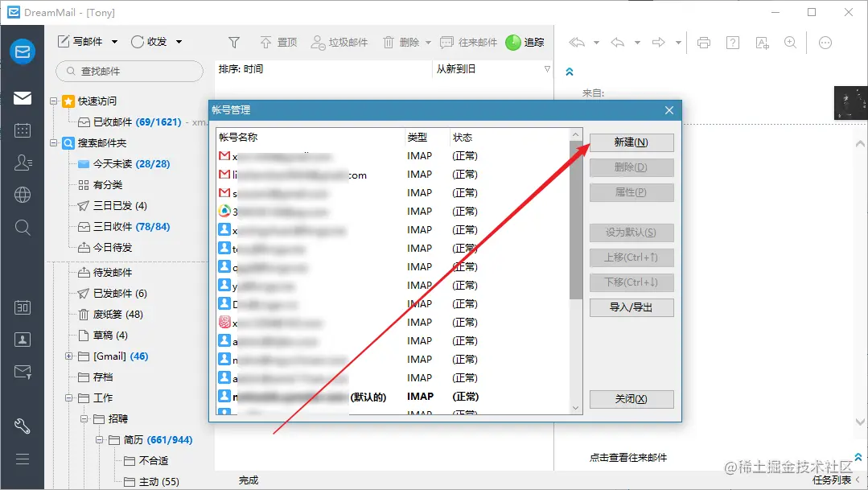
Task: Click 导入/导出 button in account dialog
Action: pyautogui.click(x=631, y=307)
